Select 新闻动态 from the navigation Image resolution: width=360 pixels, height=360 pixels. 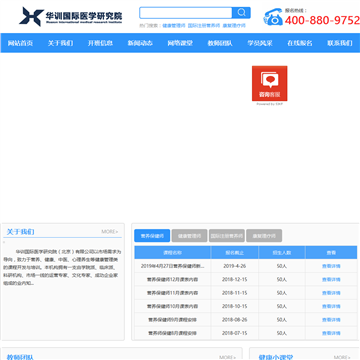[x=140, y=43]
